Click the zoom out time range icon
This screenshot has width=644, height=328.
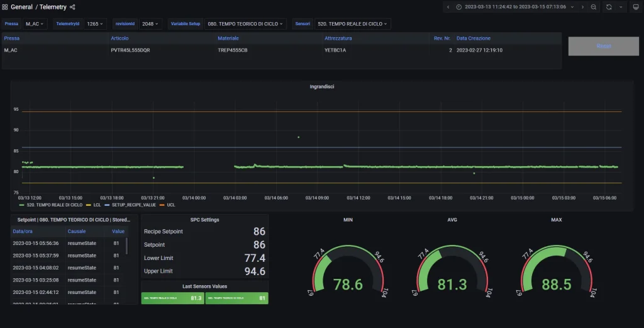coord(594,7)
